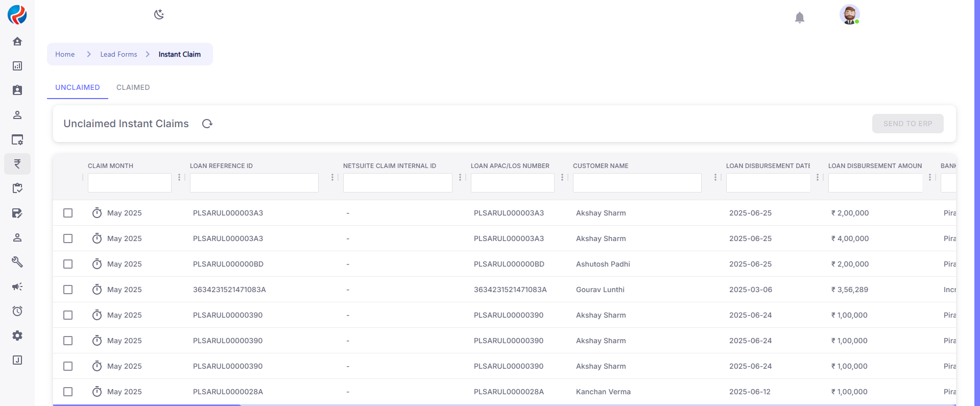
Task: Click the alarm clock icon in sidebar
Action: pyautogui.click(x=17, y=311)
